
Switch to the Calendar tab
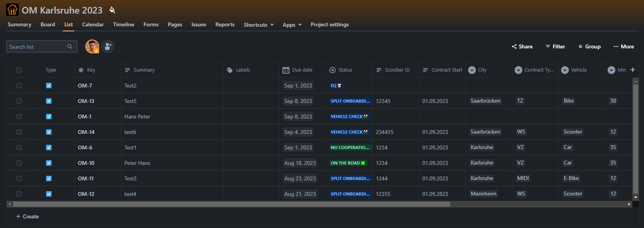(x=93, y=24)
